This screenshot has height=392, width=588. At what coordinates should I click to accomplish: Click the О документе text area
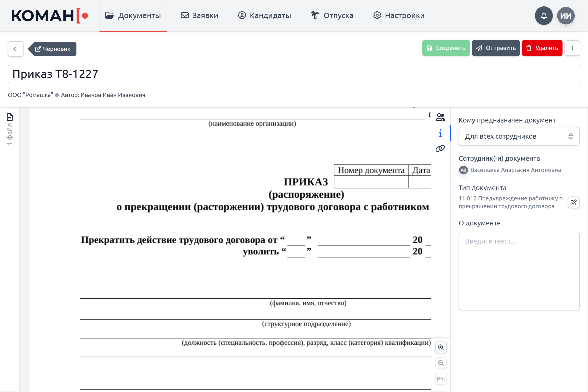click(x=519, y=271)
